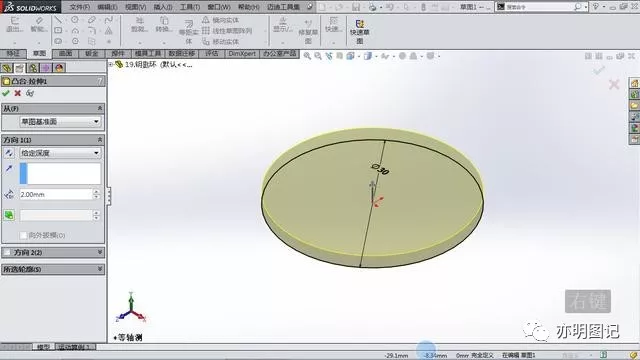Open the Display Style cube icon
The image size is (640, 360).
coord(368,56)
